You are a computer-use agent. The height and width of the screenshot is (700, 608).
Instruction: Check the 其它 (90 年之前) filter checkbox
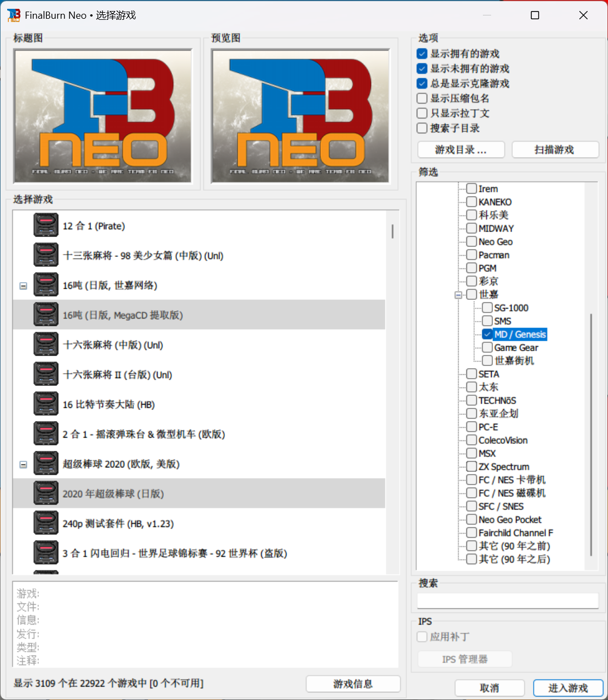click(472, 546)
